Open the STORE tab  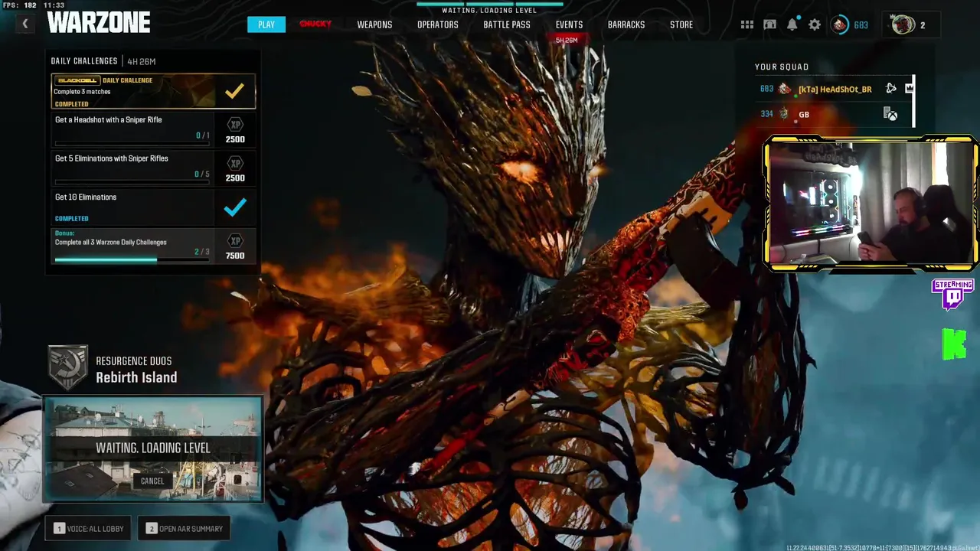pos(681,24)
